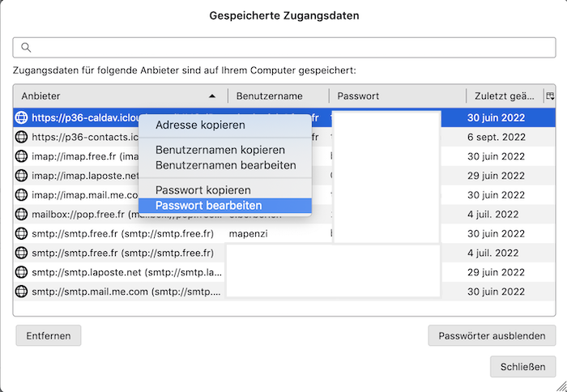
Task: Click globe icon beside smtp.mail.me.com entry
Action: tap(21, 292)
